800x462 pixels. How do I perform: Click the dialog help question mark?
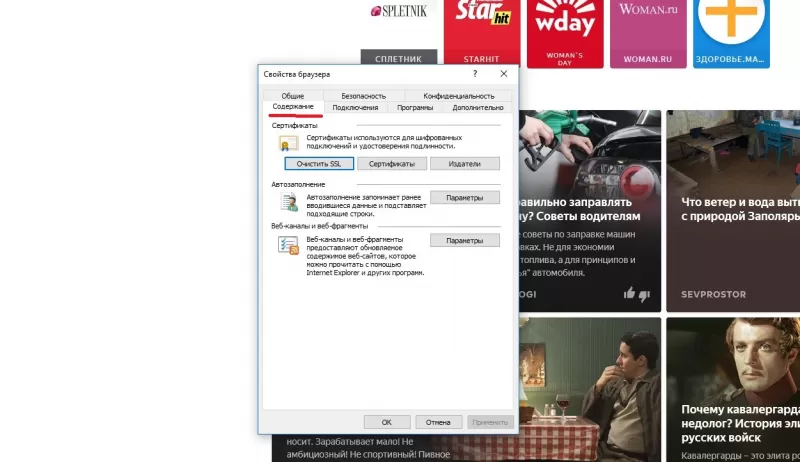pyautogui.click(x=475, y=74)
